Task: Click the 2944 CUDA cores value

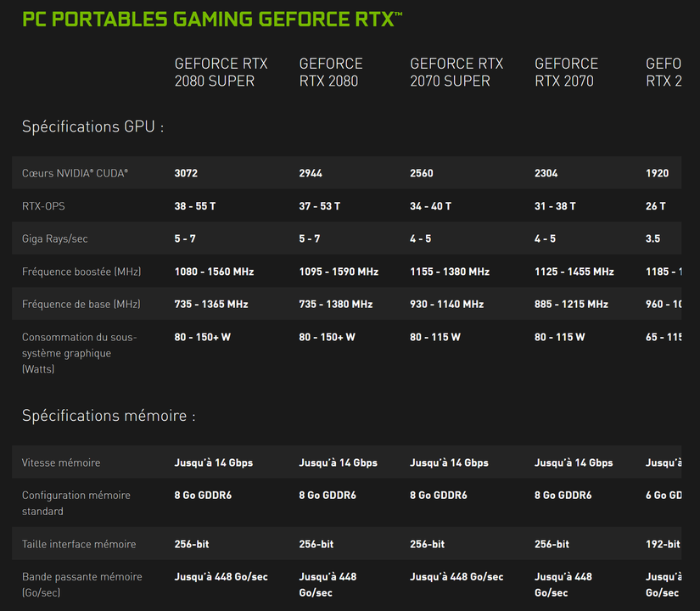Action: pyautogui.click(x=311, y=173)
